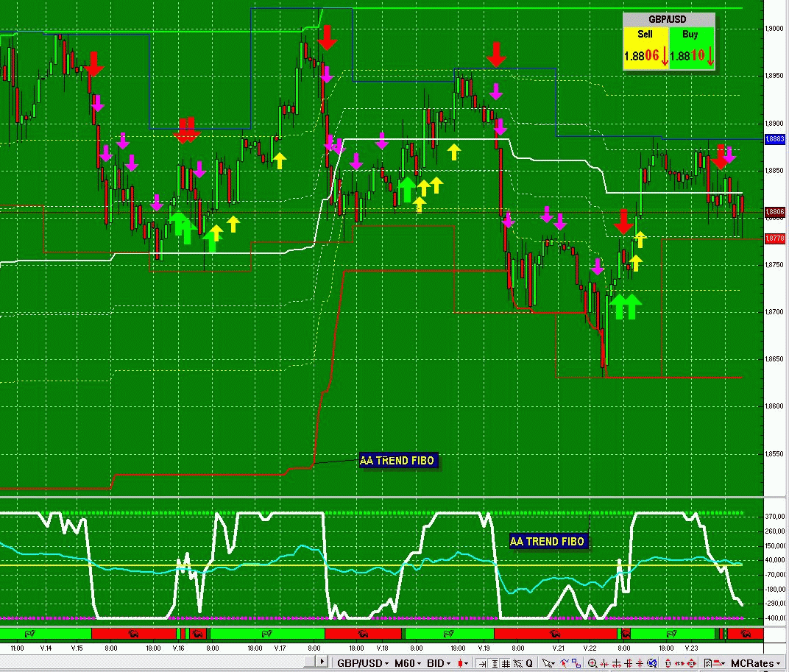Viewport: 789px width, 672px height.
Task: Click the V.17 date label on time axis
Action: 280,648
